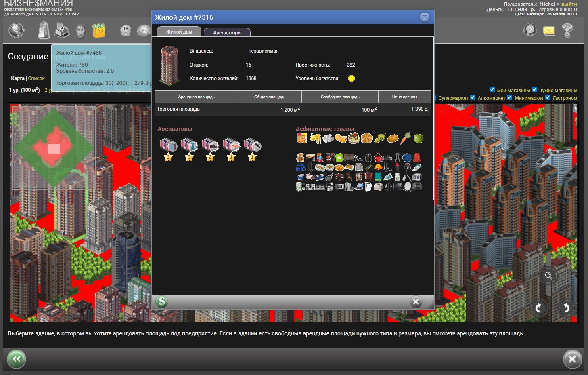The width and height of the screenshot is (588, 375).
Task: Click the yellow shopping bag icon
Action: (98, 31)
